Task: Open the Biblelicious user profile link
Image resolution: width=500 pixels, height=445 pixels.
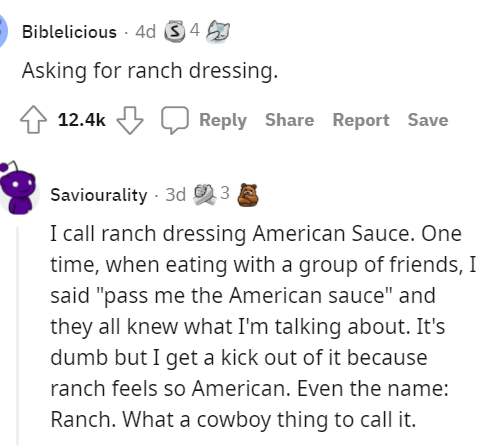Action: coord(69,32)
